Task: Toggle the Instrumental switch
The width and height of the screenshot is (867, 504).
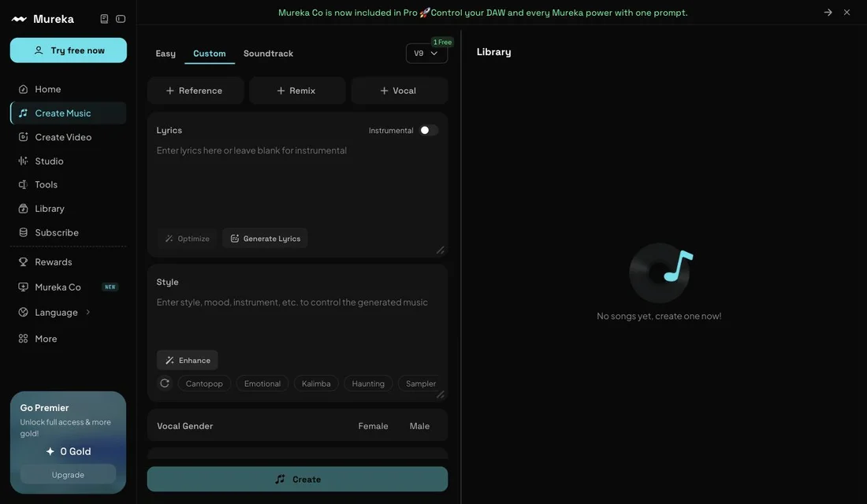Action: click(429, 131)
